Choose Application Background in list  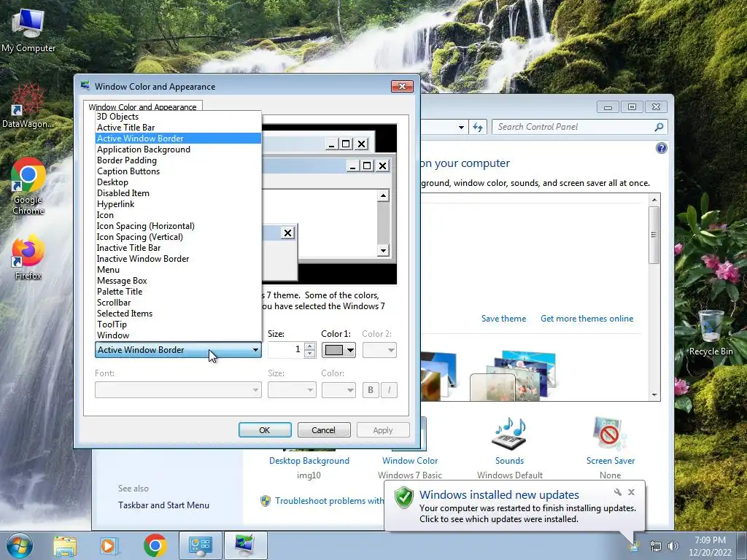click(x=178, y=149)
